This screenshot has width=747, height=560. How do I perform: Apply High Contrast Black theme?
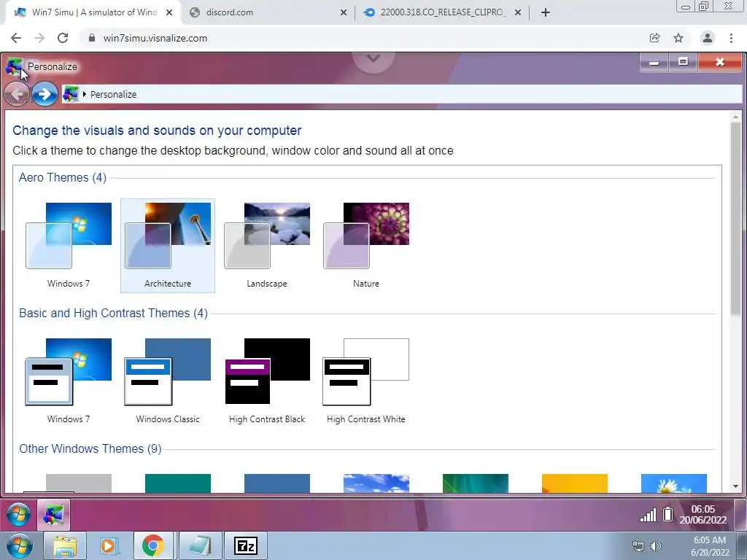click(267, 381)
